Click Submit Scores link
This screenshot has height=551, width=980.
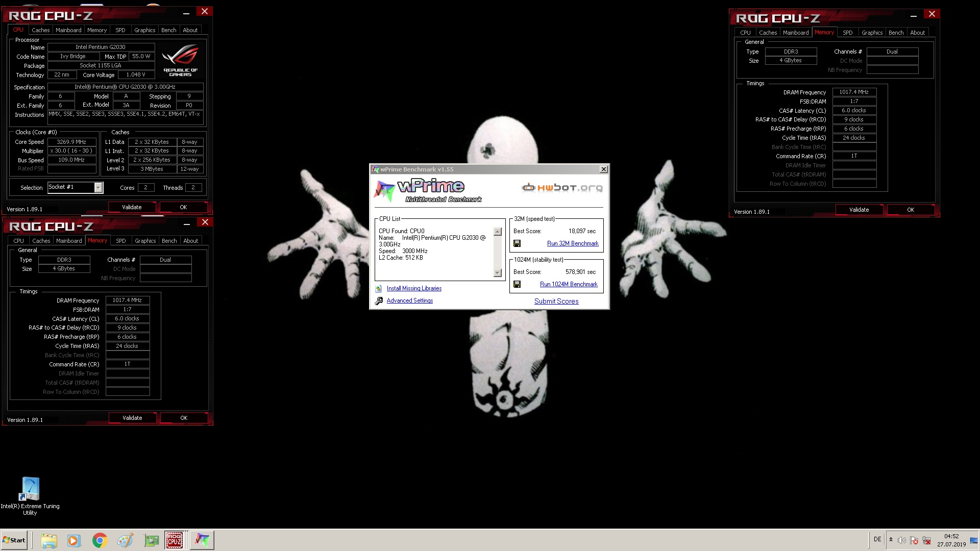pos(556,301)
